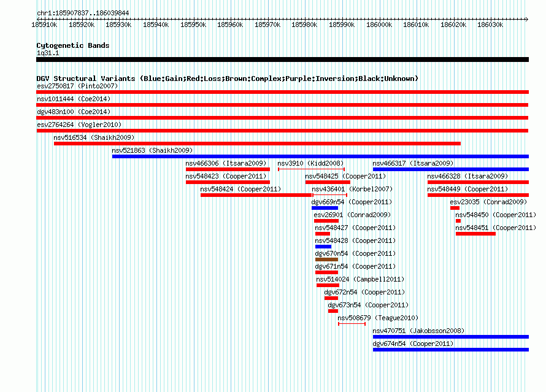Click nsv548428 (Cooper2011) label

click(355, 240)
